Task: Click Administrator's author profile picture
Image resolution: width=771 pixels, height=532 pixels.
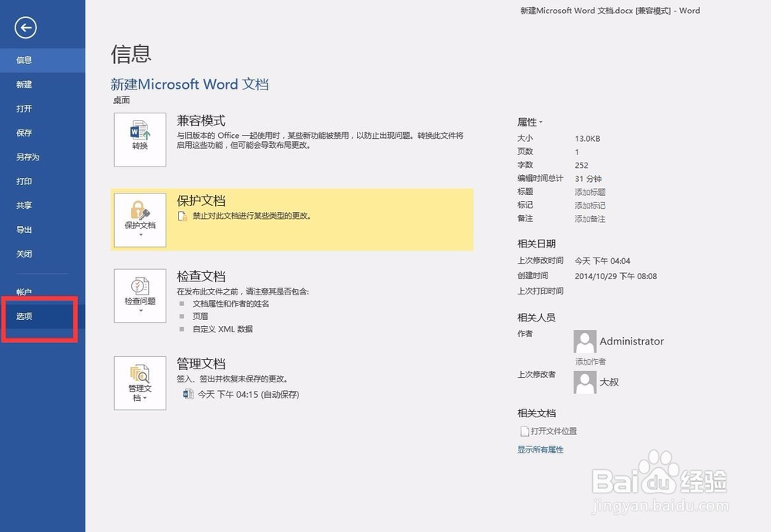Action: tap(584, 341)
